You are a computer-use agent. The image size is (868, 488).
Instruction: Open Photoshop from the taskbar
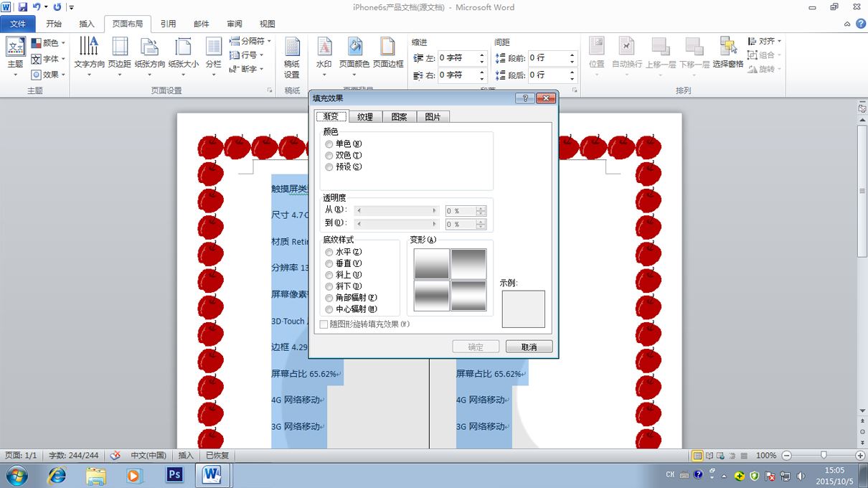pos(174,475)
